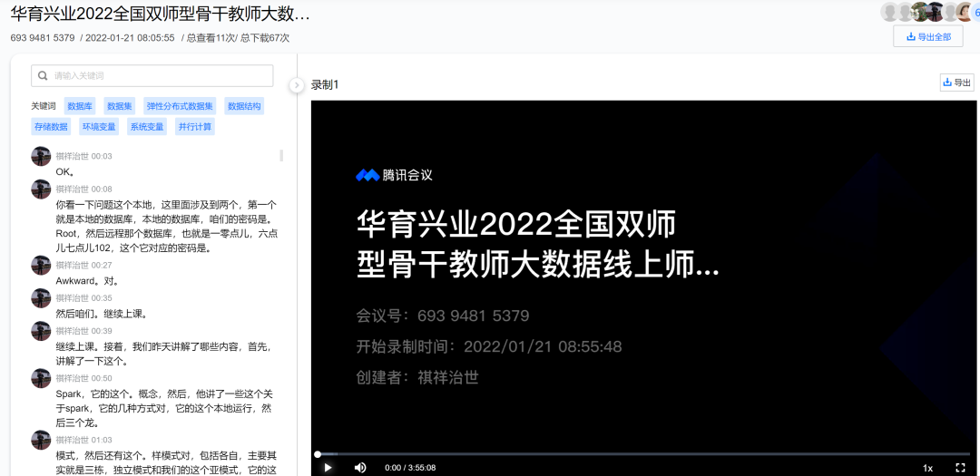This screenshot has width=980, height=476.
Task: Click the meeting title heading at top
Action: [x=160, y=15]
